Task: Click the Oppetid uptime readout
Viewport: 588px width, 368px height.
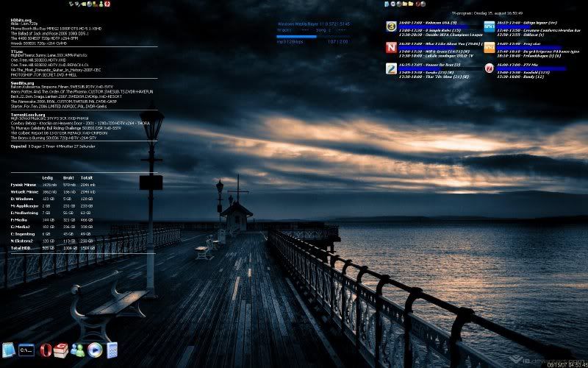Action: 53,146
